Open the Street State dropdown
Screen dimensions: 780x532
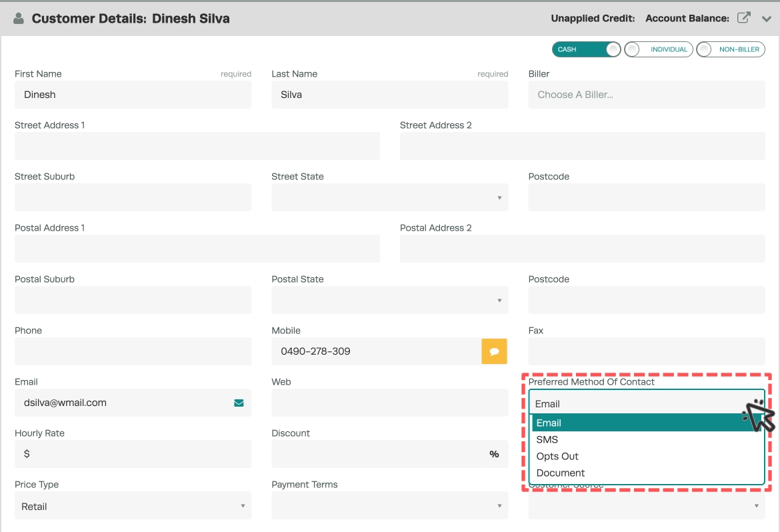point(389,197)
